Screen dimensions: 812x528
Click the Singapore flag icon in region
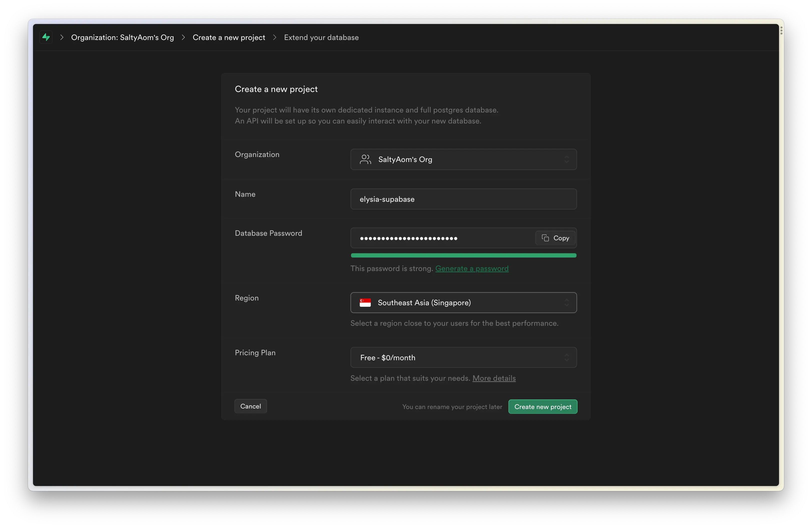(365, 302)
